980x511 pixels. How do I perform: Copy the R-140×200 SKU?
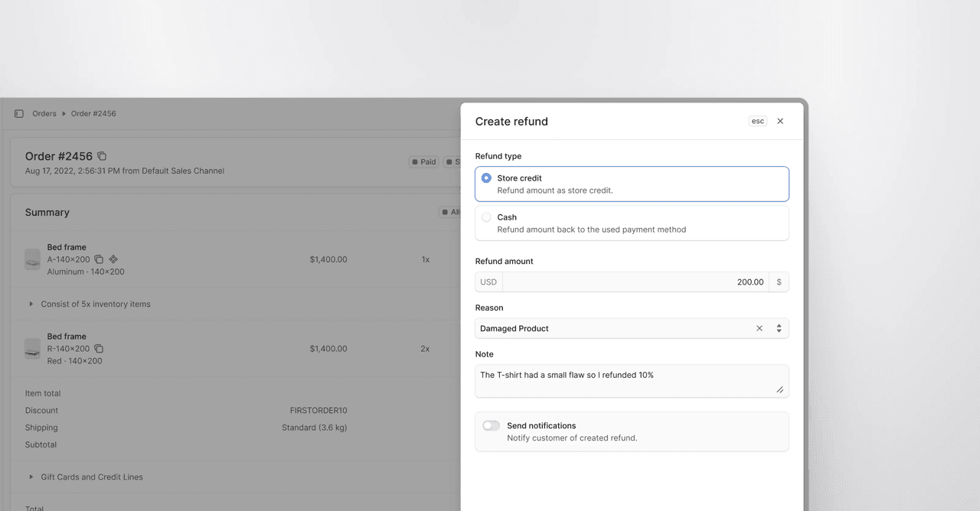pyautogui.click(x=99, y=348)
